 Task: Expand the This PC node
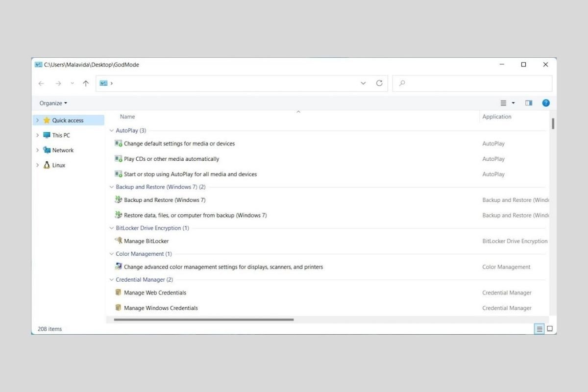click(x=37, y=135)
